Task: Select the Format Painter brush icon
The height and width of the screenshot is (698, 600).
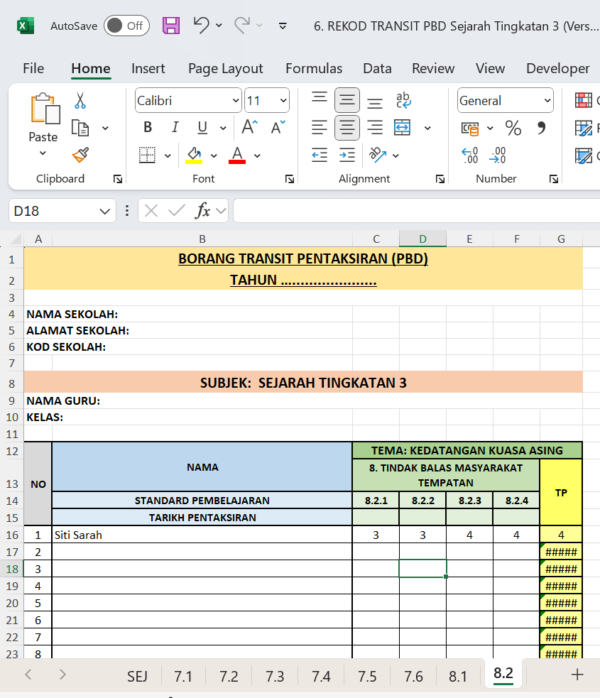Action: [x=80, y=155]
